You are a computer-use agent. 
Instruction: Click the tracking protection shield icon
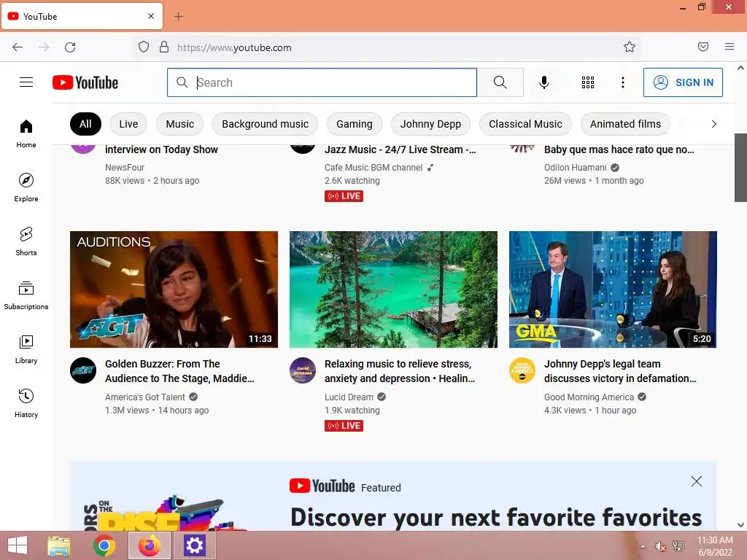[144, 47]
